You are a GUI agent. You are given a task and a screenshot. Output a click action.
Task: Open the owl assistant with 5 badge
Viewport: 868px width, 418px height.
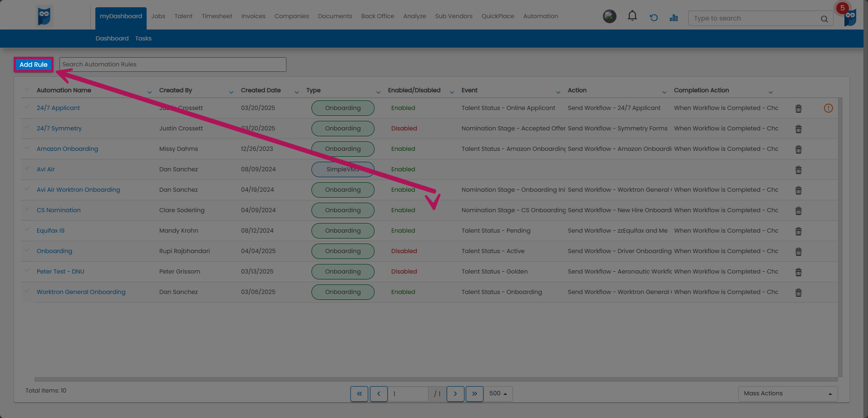(849, 16)
